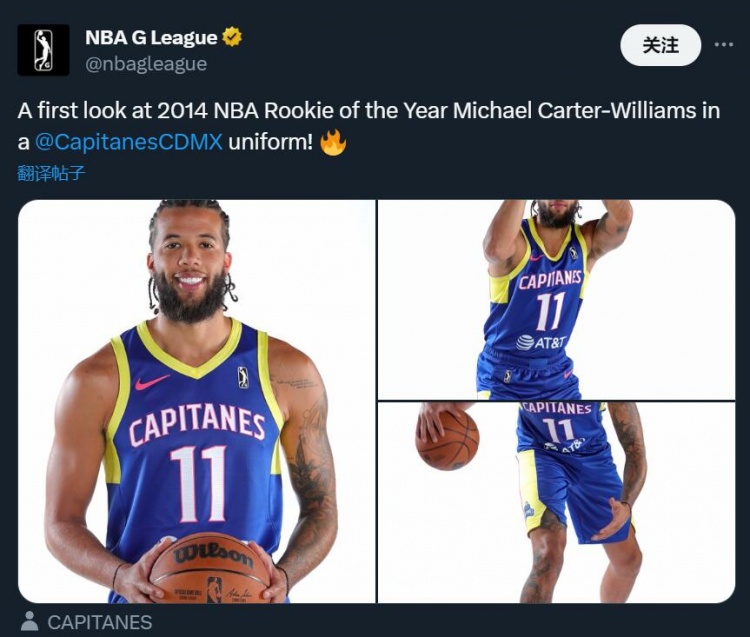Click the Wilson basketball in left photo
The image size is (750, 637).
coord(210,568)
